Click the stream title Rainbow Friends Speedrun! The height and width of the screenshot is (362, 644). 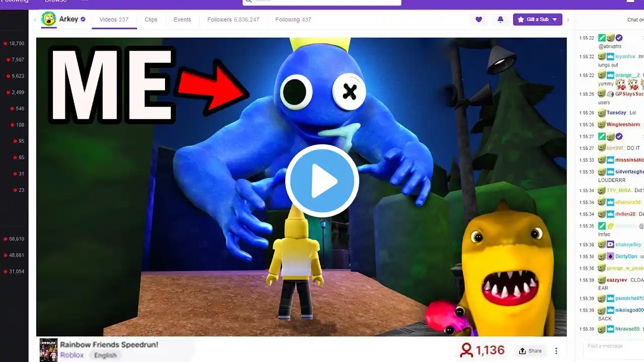[x=109, y=344]
